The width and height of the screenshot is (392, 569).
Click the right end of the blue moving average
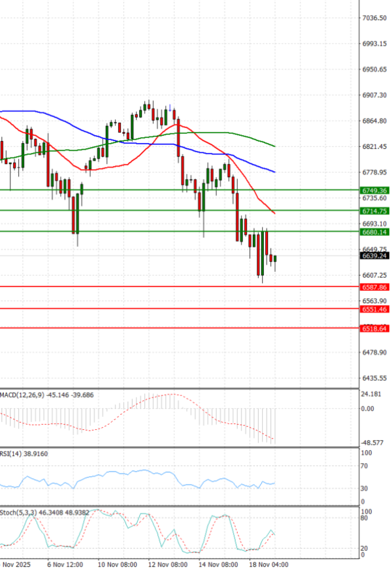274,172
